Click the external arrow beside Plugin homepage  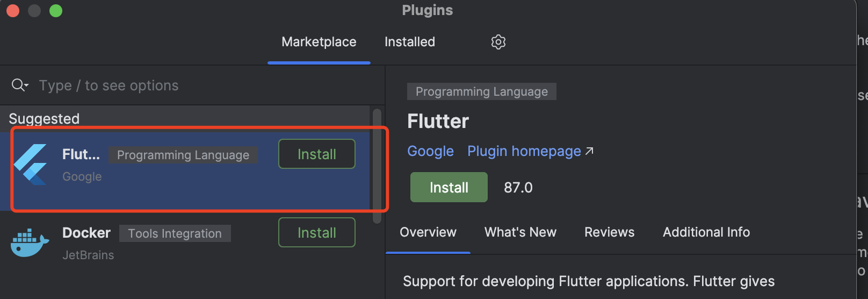click(x=589, y=151)
